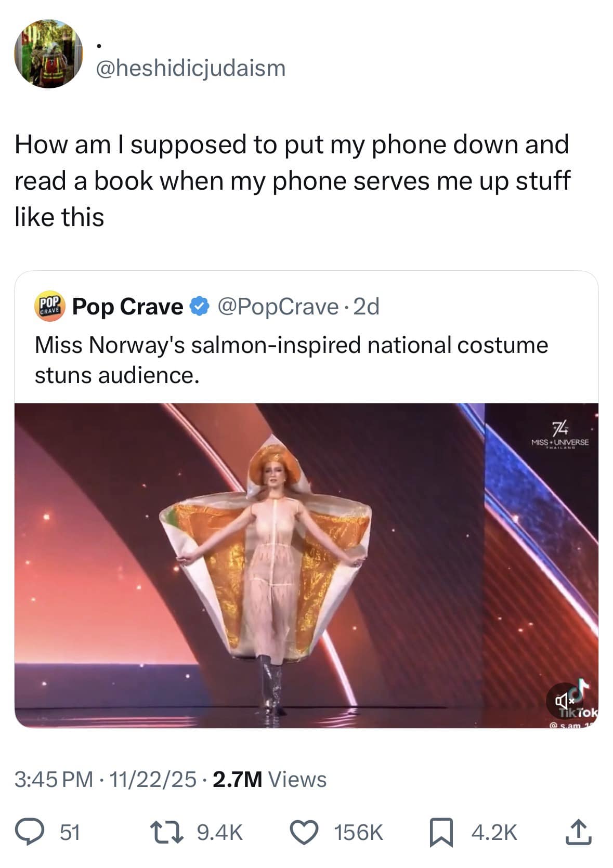Tap the 3:45 PM timestamp
The height and width of the screenshot is (868, 613).
tap(54, 779)
